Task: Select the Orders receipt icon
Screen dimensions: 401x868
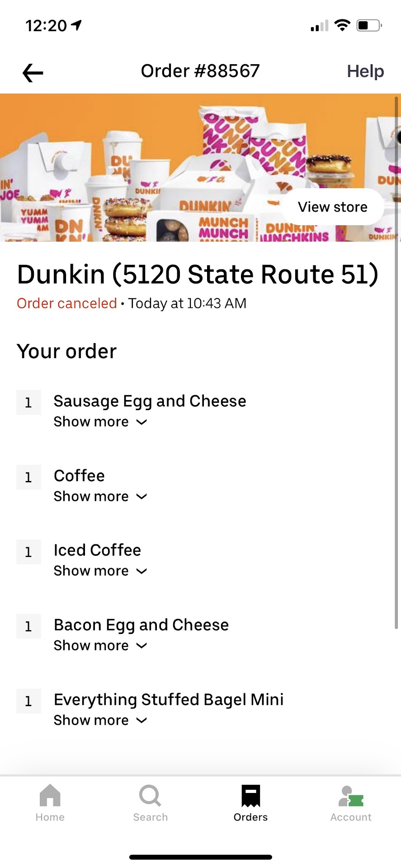Action: 250,796
